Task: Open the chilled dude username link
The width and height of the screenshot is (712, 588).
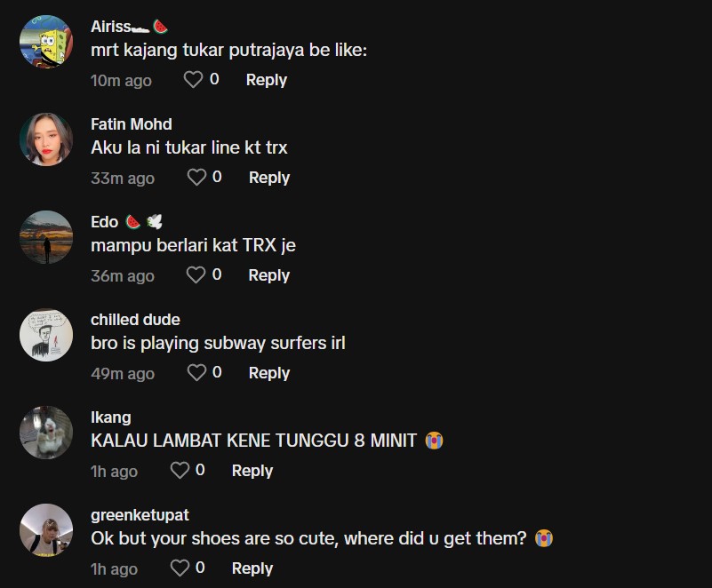Action: point(135,320)
